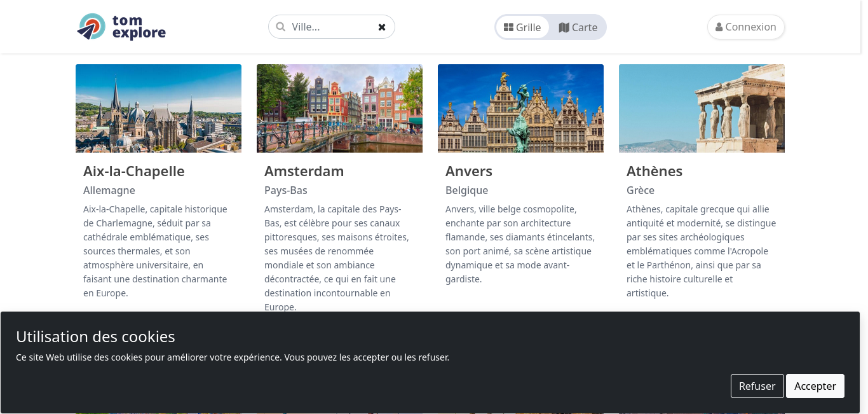Screen dimensions: 868x414
Task: Switch to Grille view
Action: coord(522,27)
